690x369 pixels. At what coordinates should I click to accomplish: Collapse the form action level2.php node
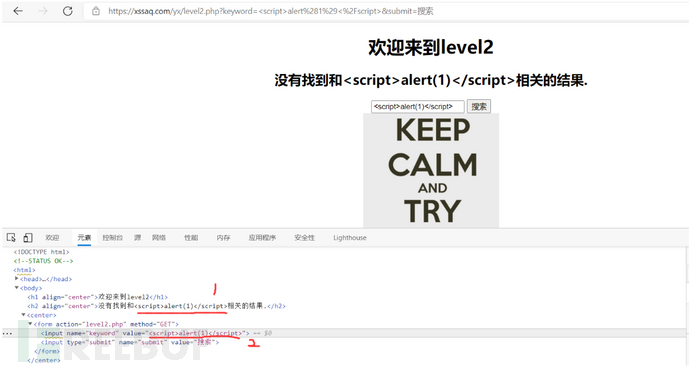30,324
